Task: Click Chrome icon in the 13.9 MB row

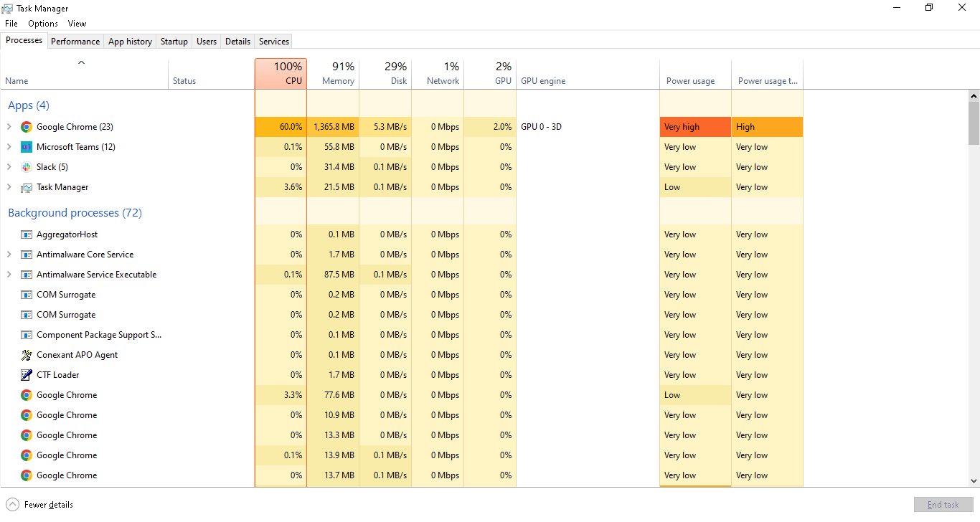Action: [x=27, y=455]
